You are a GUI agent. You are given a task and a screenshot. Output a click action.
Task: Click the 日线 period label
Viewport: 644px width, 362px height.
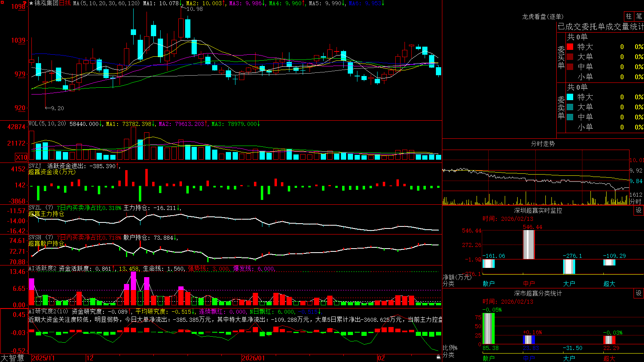65,3
